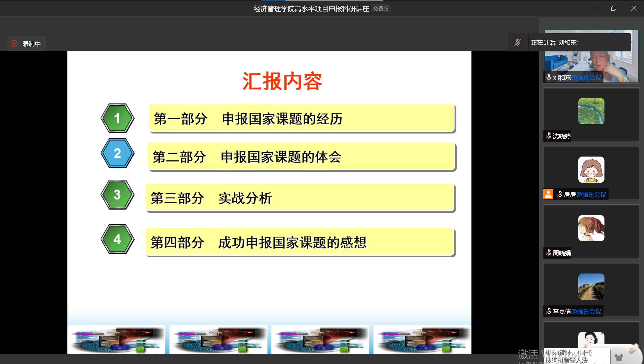
Task: Restore down the meeting window
Action: pyautogui.click(x=614, y=9)
